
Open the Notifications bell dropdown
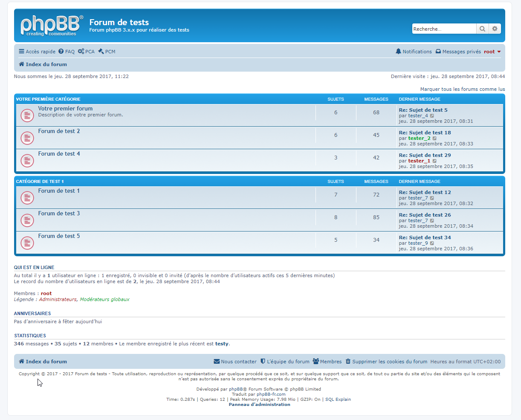coord(414,52)
